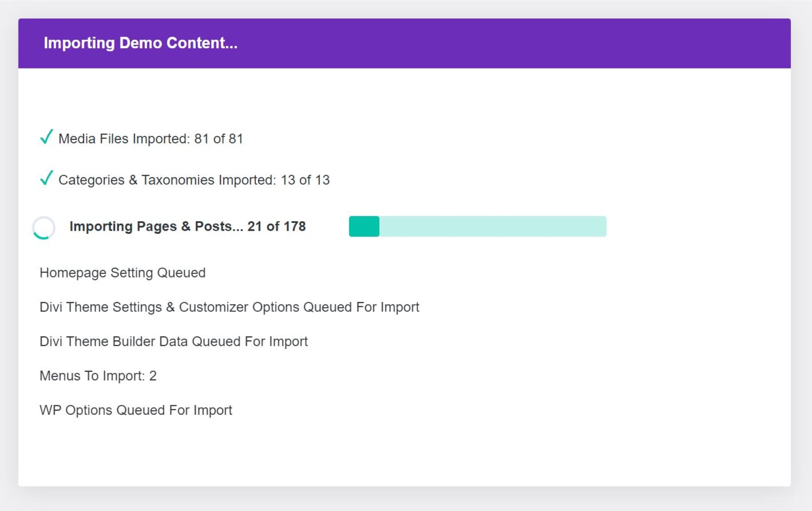
Task: Click the number 2 after Menus To Import
Action: click(x=153, y=376)
